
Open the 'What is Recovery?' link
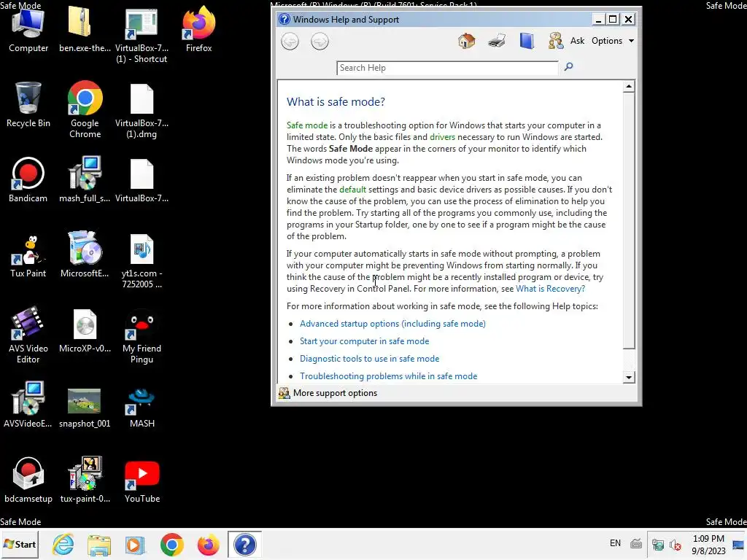pos(550,289)
